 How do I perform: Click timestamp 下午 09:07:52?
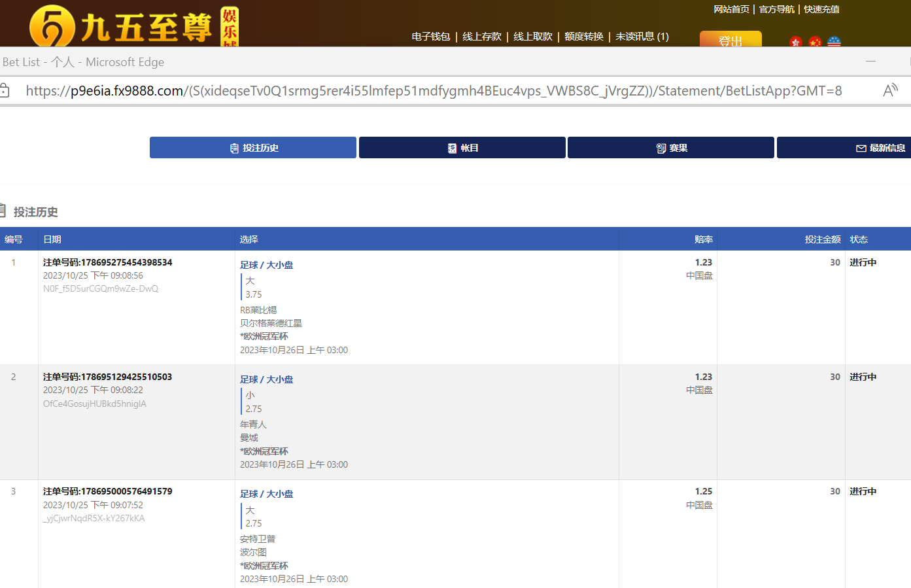click(116, 505)
